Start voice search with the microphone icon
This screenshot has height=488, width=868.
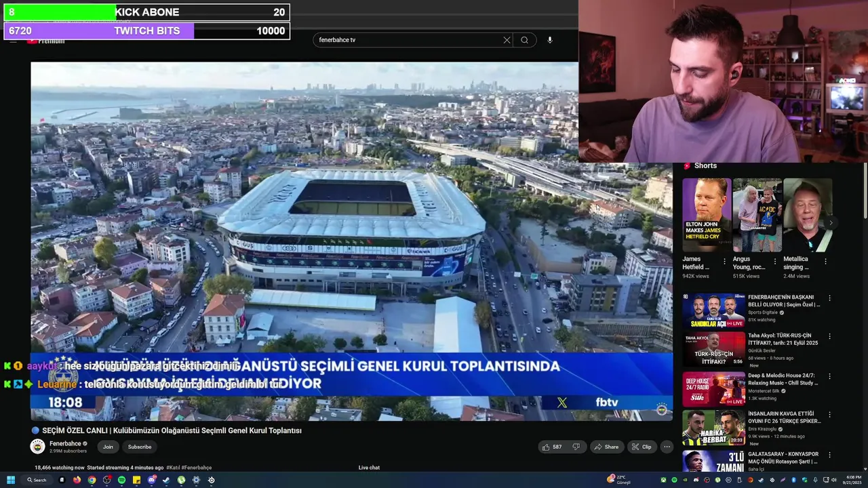click(x=550, y=40)
